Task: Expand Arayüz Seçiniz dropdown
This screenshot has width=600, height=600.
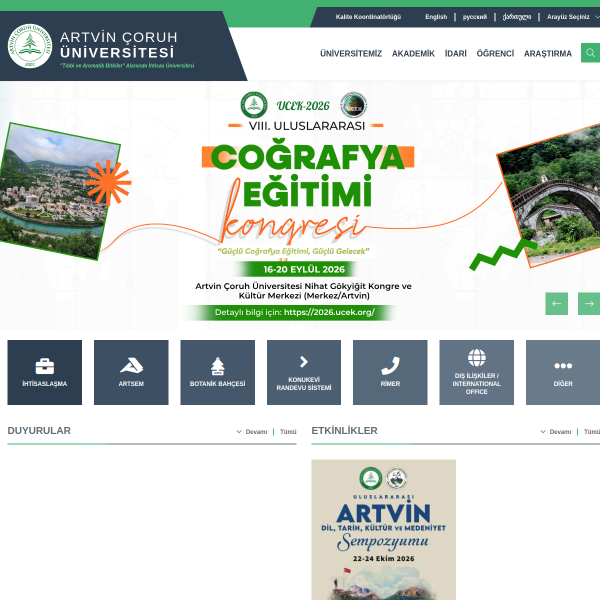Action: [x=572, y=17]
